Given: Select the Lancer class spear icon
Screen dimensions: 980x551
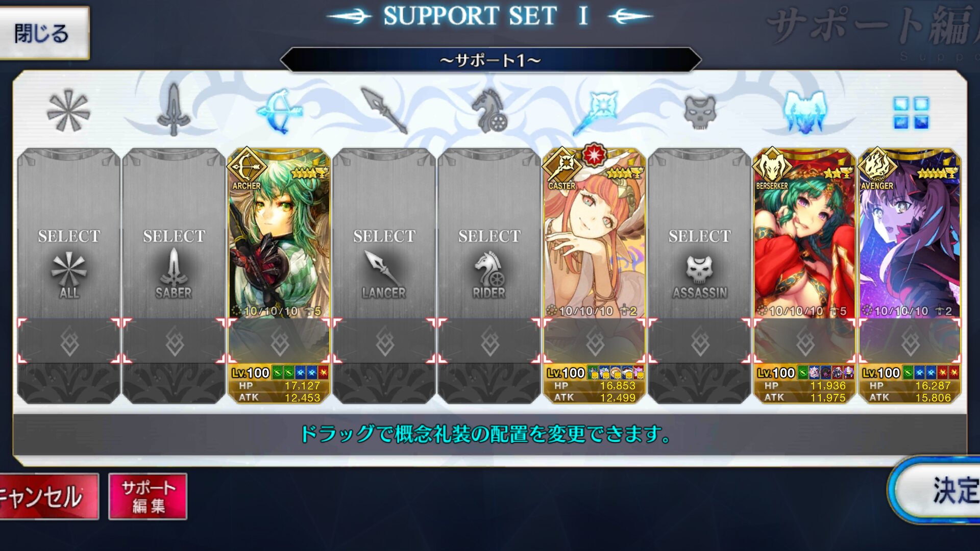Looking at the screenshot, I should 384,110.
